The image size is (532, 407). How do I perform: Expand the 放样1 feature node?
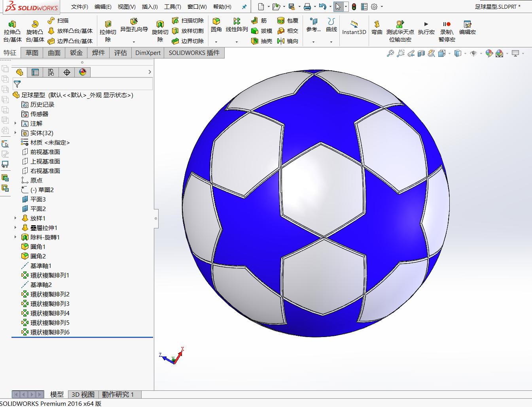pyautogui.click(x=15, y=218)
